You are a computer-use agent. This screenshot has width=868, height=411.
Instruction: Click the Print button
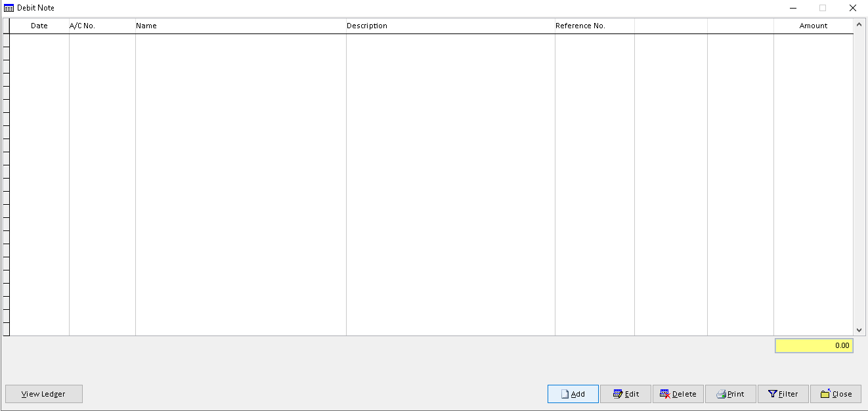730,394
